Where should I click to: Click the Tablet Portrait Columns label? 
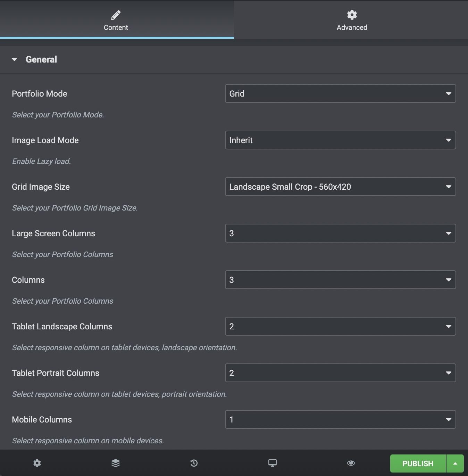tap(56, 373)
